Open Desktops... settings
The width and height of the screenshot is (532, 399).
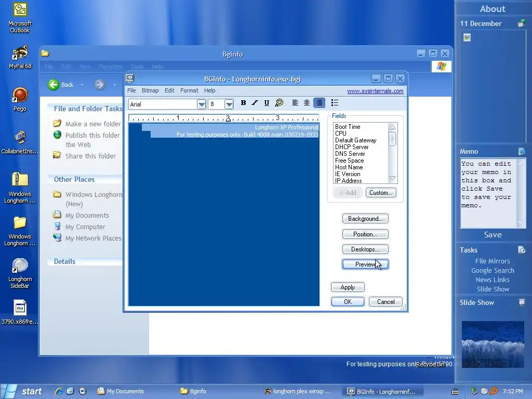365,249
